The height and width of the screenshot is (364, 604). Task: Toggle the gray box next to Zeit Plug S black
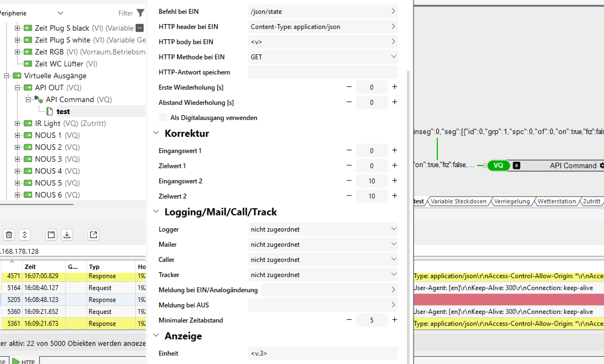[x=139, y=28]
